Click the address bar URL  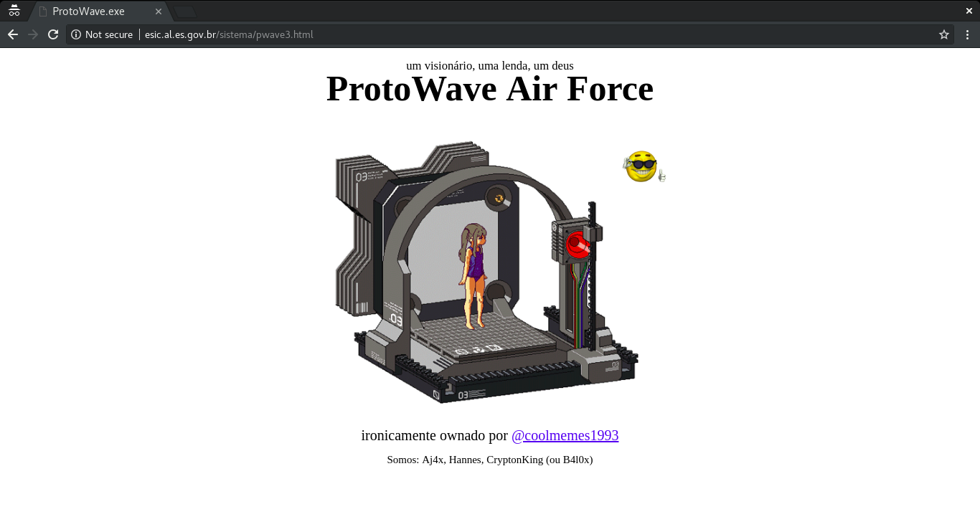click(229, 34)
